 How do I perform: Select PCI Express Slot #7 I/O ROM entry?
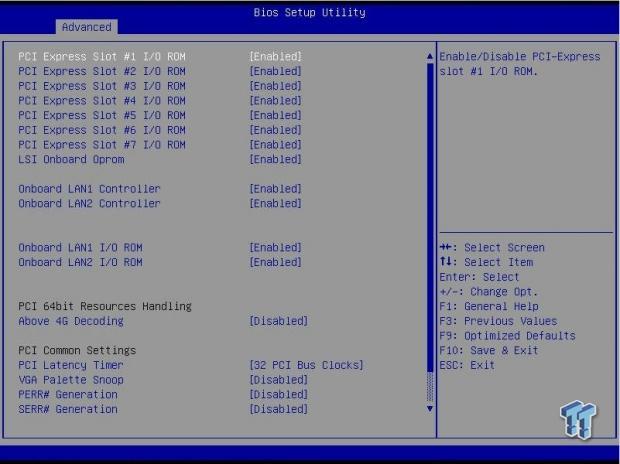coord(102,145)
